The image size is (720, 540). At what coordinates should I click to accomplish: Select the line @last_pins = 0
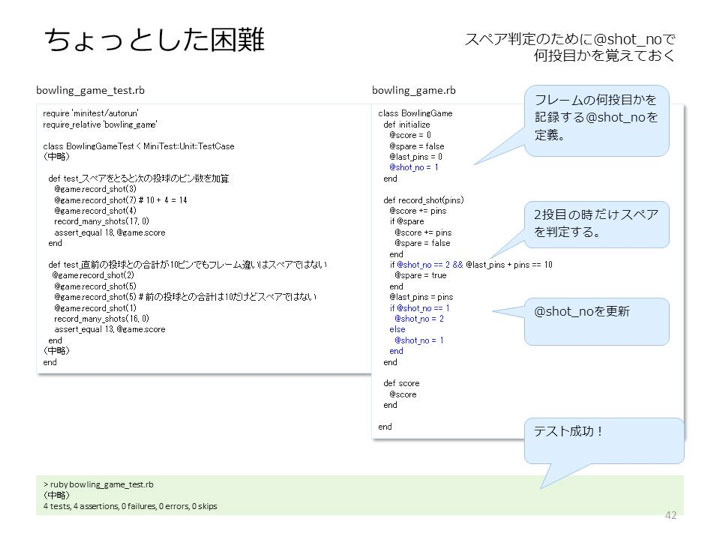pos(416,157)
